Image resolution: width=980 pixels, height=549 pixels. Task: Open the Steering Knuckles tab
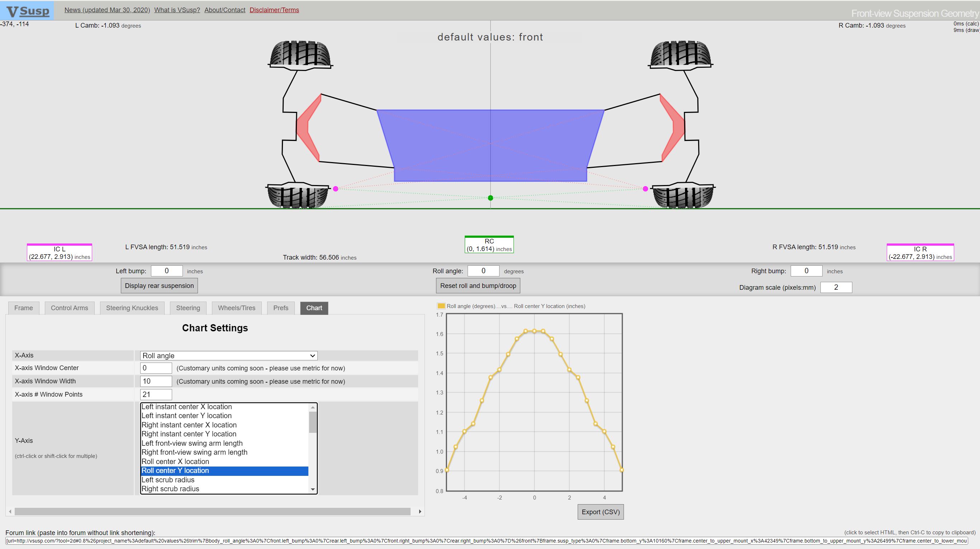(x=132, y=308)
